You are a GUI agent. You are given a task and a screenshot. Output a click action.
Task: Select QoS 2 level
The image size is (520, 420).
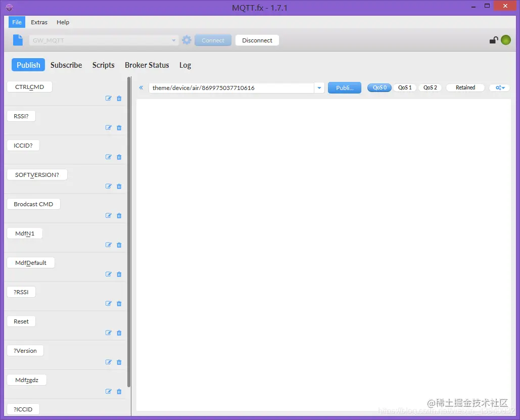tap(430, 87)
